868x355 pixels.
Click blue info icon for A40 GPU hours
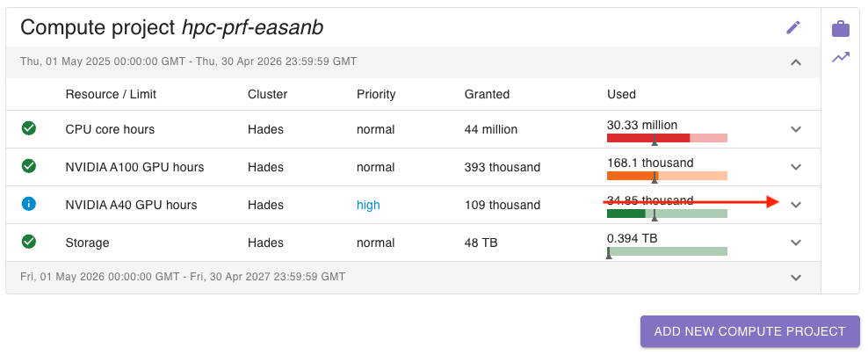(29, 205)
